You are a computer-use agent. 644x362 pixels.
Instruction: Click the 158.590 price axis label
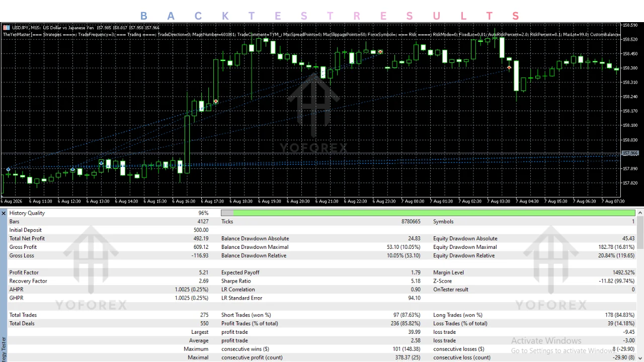click(x=630, y=25)
